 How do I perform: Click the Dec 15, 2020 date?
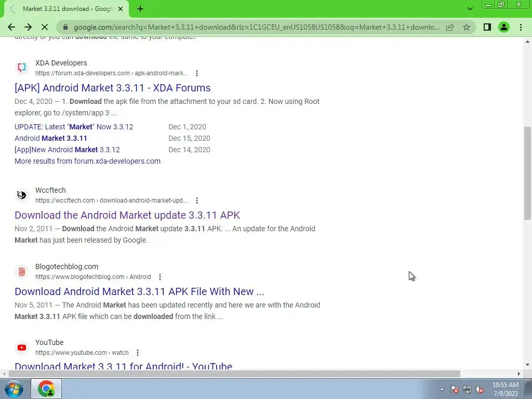tap(189, 138)
